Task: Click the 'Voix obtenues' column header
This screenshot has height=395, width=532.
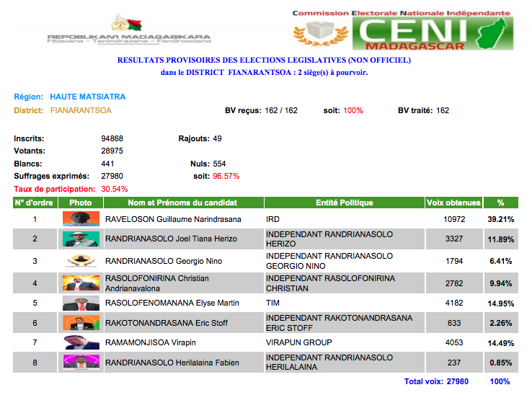Action: pyautogui.click(x=453, y=203)
